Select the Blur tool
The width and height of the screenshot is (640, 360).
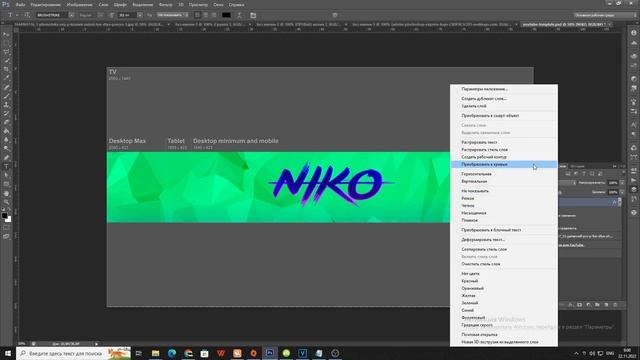6,140
